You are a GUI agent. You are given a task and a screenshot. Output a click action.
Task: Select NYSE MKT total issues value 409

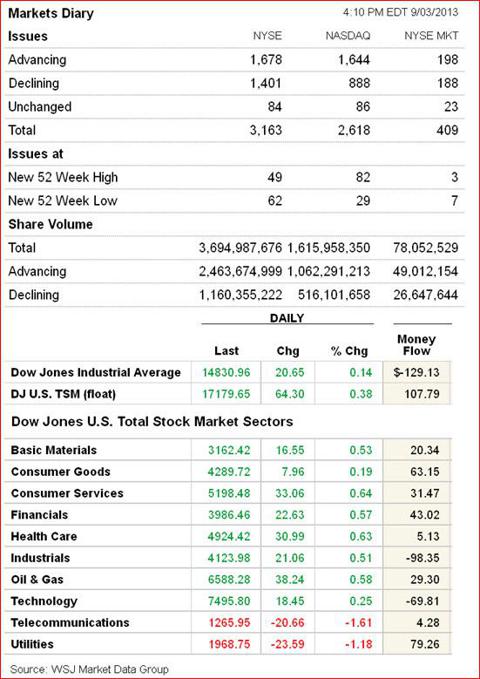click(447, 130)
